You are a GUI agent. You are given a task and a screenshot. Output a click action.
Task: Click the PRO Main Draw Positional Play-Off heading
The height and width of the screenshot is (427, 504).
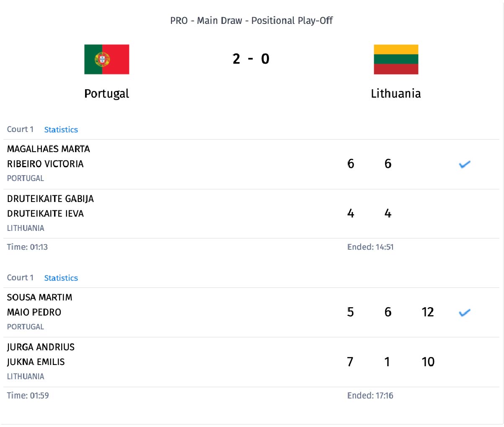251,21
